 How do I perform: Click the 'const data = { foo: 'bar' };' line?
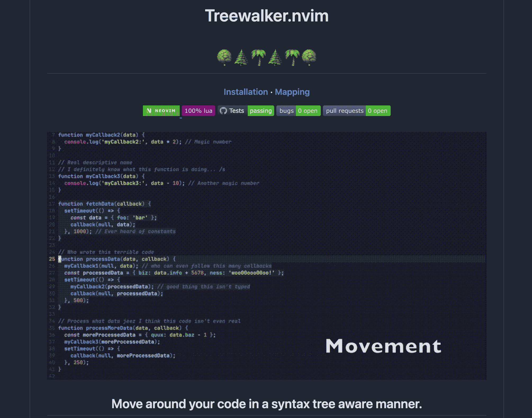(114, 218)
